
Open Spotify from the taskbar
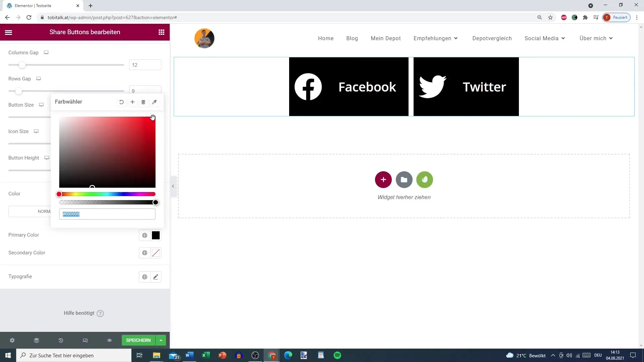pos(337,355)
